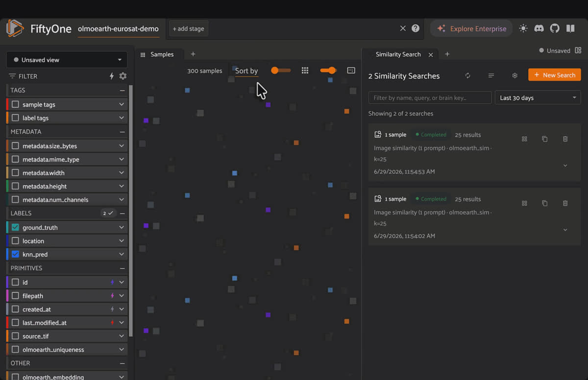Enable the location label checkbox
Image resolution: width=588 pixels, height=380 pixels.
[x=15, y=241]
